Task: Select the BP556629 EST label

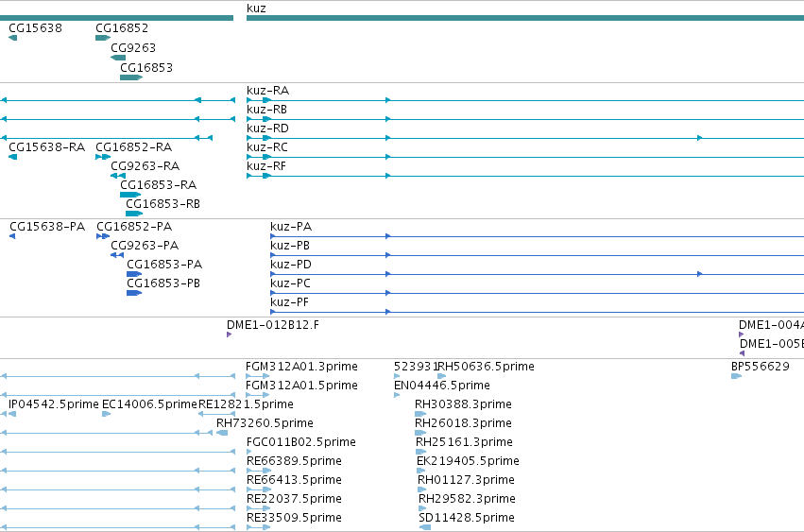Action: [760, 367]
